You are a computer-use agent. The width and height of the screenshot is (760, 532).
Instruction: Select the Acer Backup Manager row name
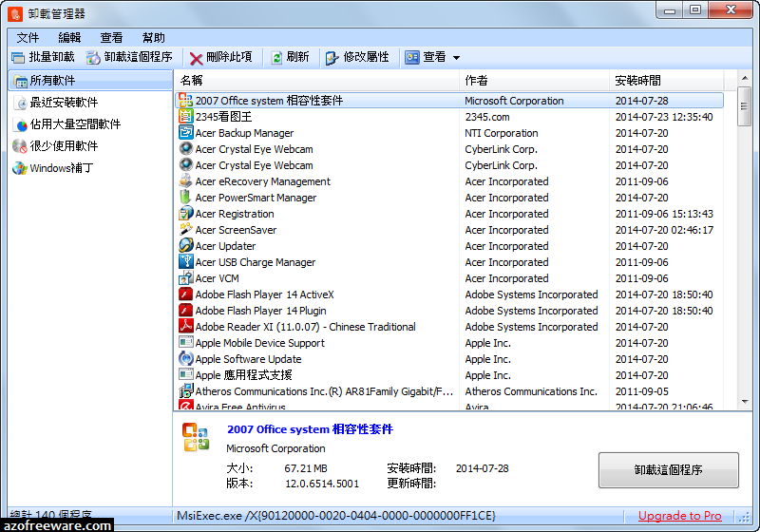tap(244, 133)
